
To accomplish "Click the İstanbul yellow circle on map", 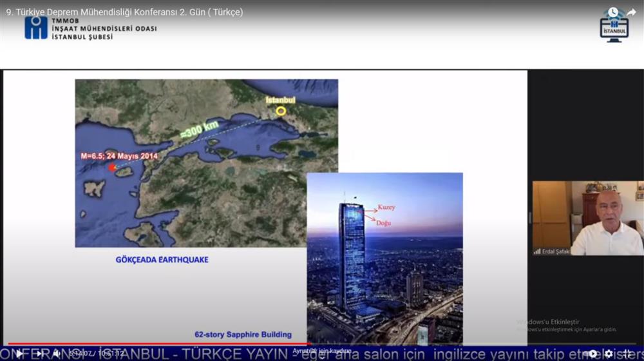I will coord(281,111).
